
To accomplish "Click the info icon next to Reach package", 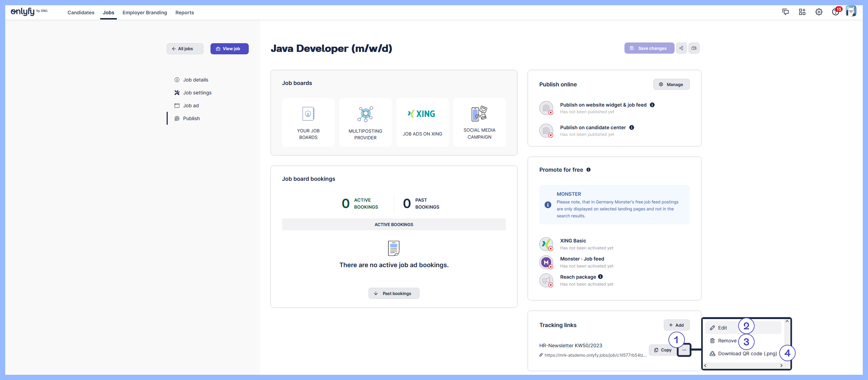I will pos(600,277).
